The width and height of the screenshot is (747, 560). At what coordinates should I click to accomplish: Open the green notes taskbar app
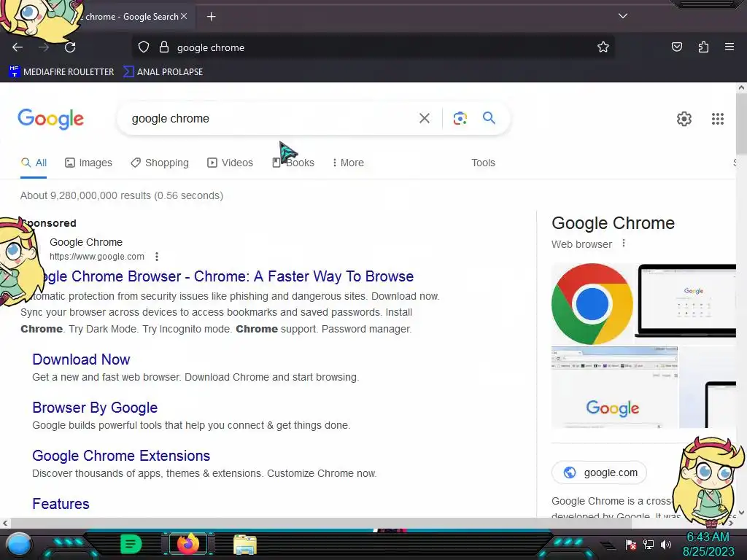point(131,544)
